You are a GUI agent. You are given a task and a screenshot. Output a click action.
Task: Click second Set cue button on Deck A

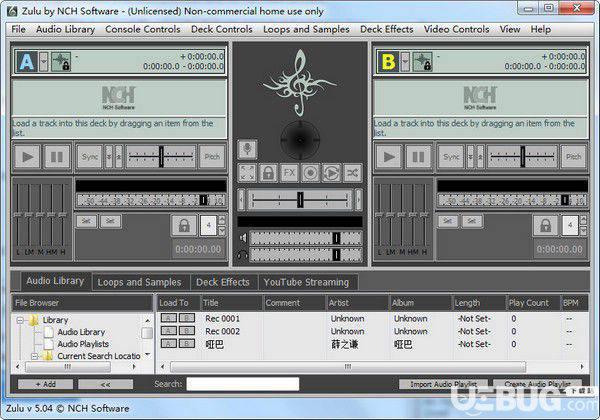tap(110, 221)
